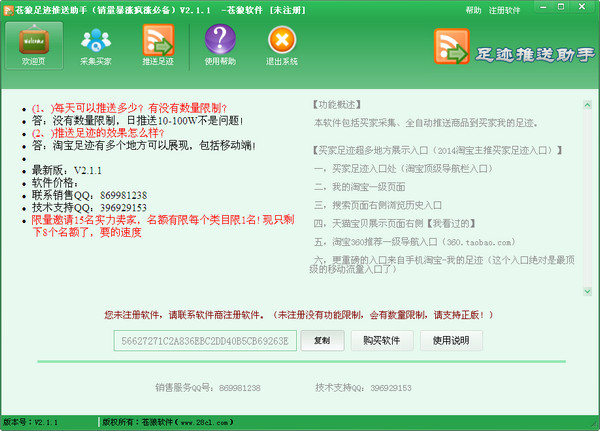Click the text 技术支持QQ: 396929153 in list
Viewport: 600px width, 431px height.
click(x=89, y=207)
